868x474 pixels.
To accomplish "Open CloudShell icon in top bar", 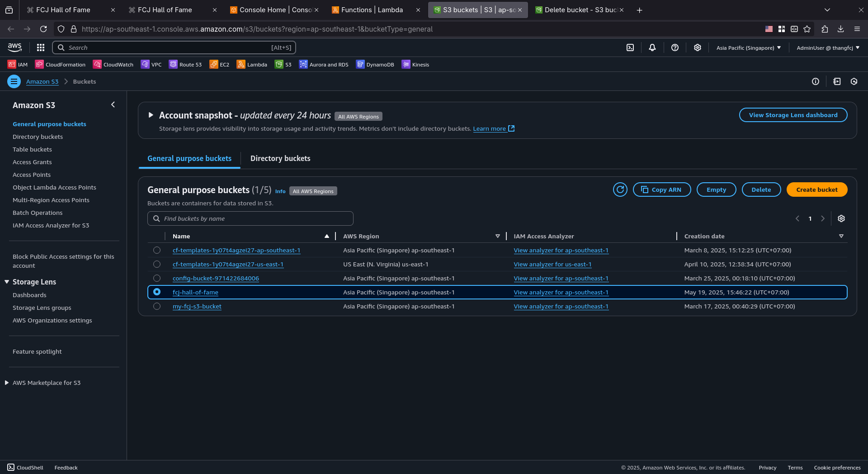I will [630, 47].
